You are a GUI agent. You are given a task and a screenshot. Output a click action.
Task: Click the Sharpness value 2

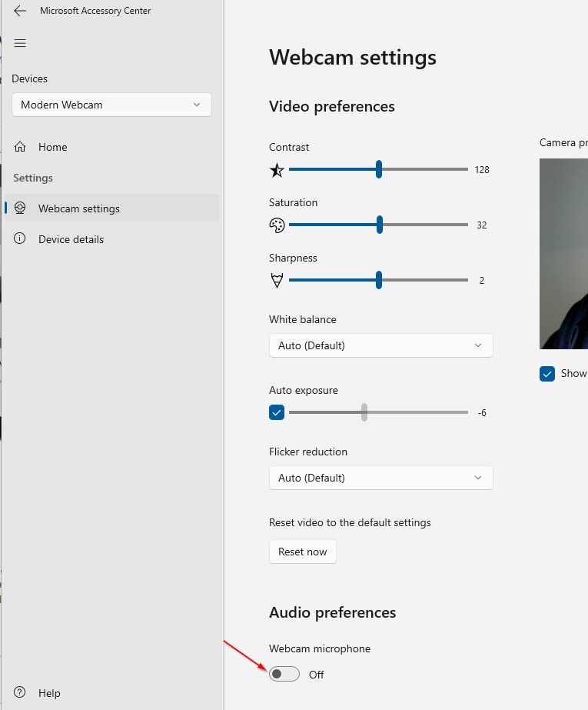point(482,280)
